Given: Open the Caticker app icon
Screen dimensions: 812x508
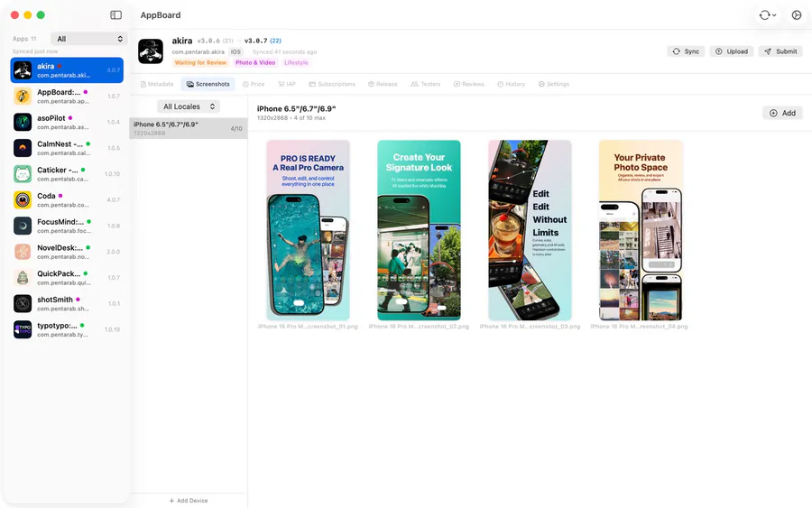Looking at the screenshot, I should 23,173.
